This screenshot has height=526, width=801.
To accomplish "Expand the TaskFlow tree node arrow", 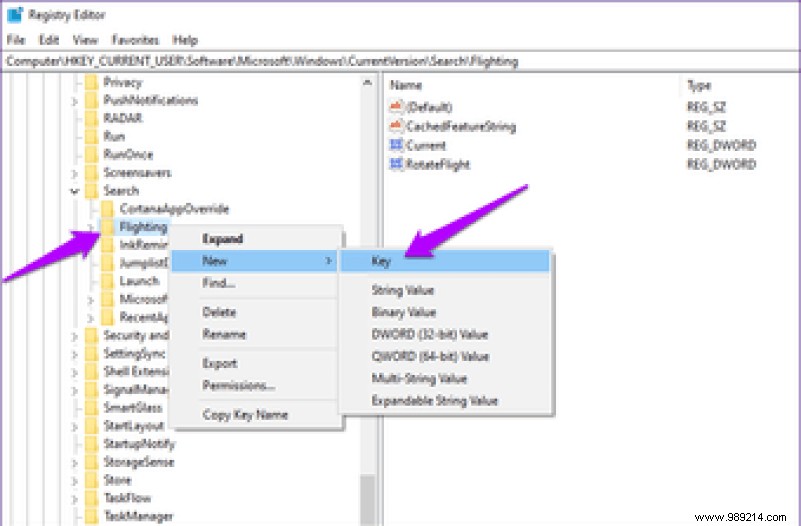I will click(75, 499).
